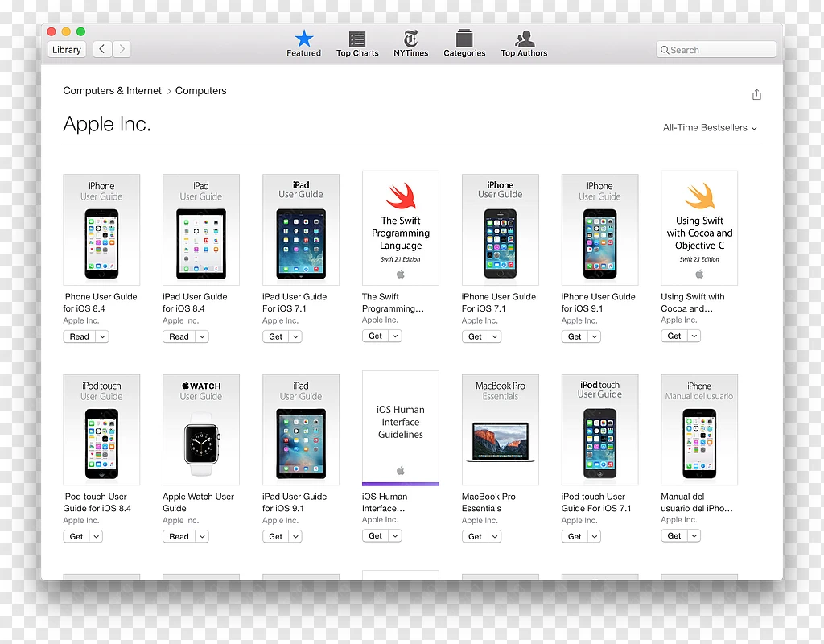The width and height of the screenshot is (824, 644).
Task: Open the Categories icon
Action: 464,43
